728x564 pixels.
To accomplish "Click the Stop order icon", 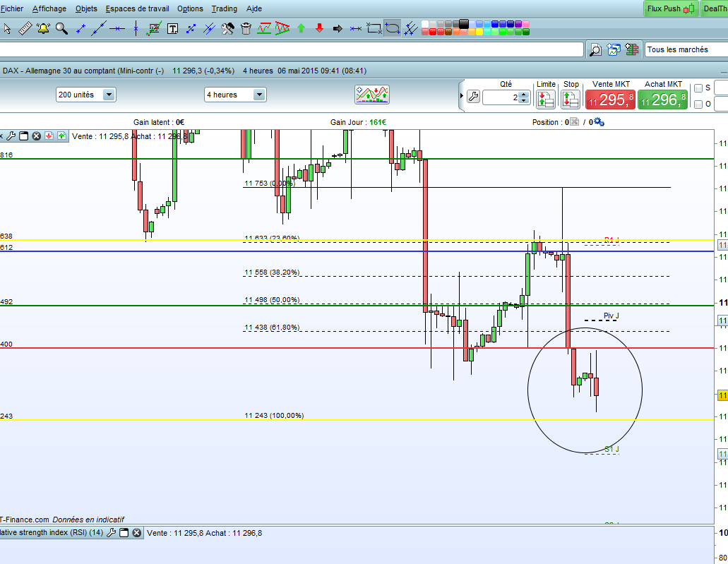I will [570, 100].
